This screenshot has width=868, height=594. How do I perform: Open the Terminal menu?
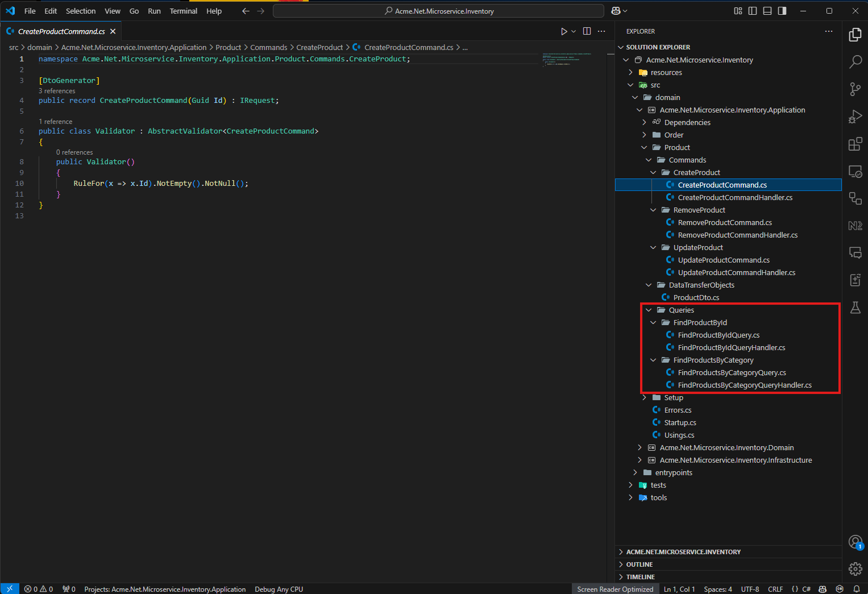click(183, 11)
